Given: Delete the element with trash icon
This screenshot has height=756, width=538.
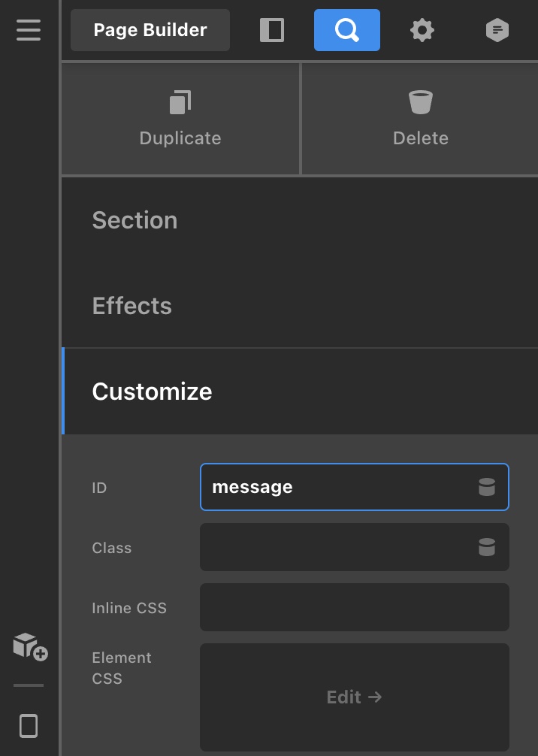Looking at the screenshot, I should [x=421, y=102].
